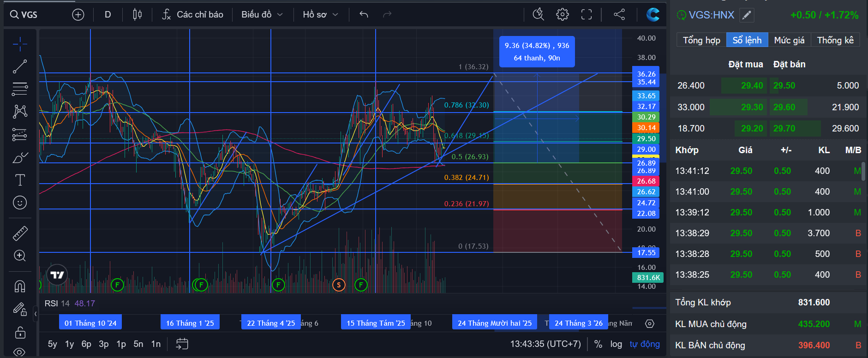Viewport: 868px width, 358px height.
Task: Change the D timeframe interval
Action: pos(108,15)
